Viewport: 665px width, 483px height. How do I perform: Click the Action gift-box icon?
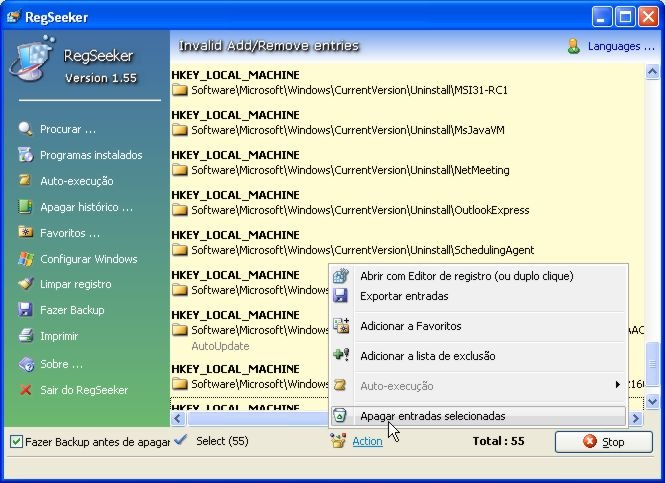pos(338,441)
